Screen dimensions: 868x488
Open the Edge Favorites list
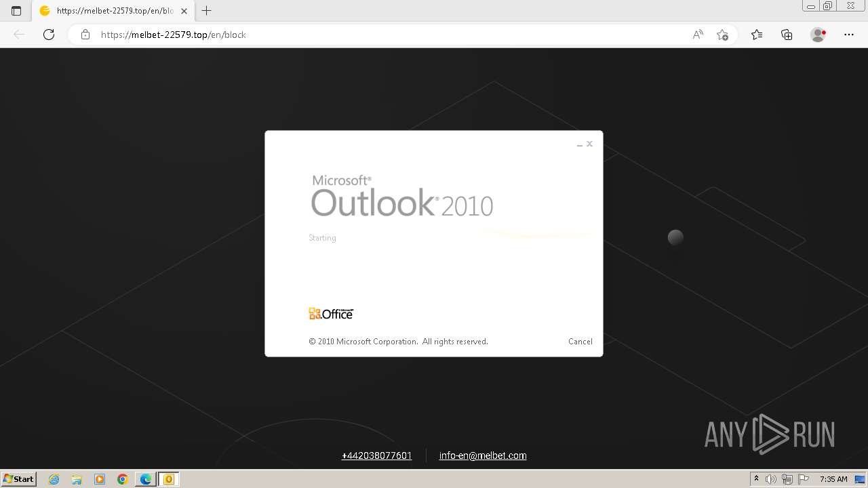(757, 35)
